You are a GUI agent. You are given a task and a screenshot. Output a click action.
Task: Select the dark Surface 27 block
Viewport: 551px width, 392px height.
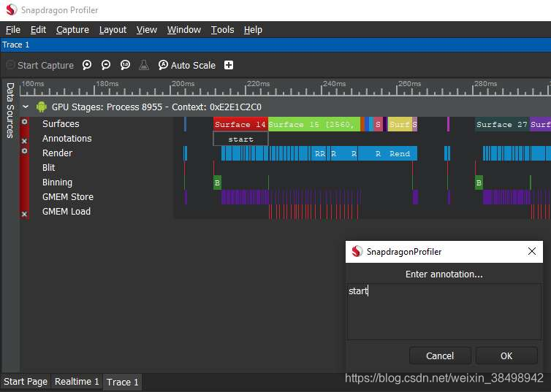click(502, 124)
